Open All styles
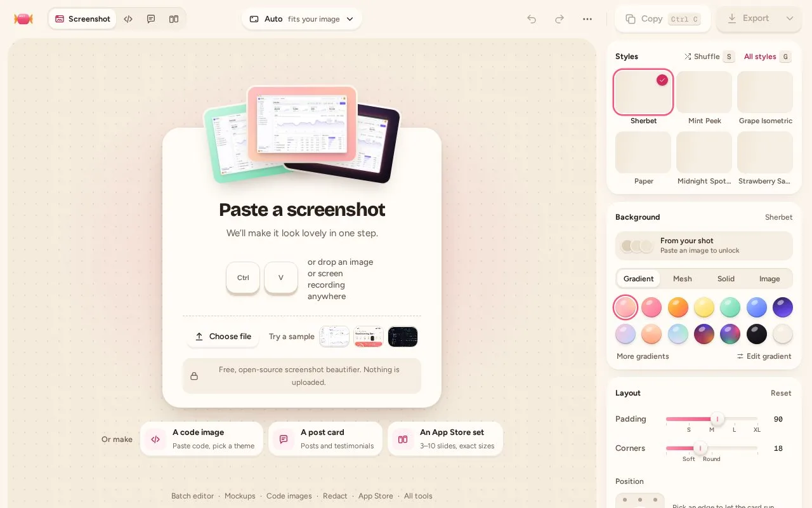 pyautogui.click(x=767, y=57)
